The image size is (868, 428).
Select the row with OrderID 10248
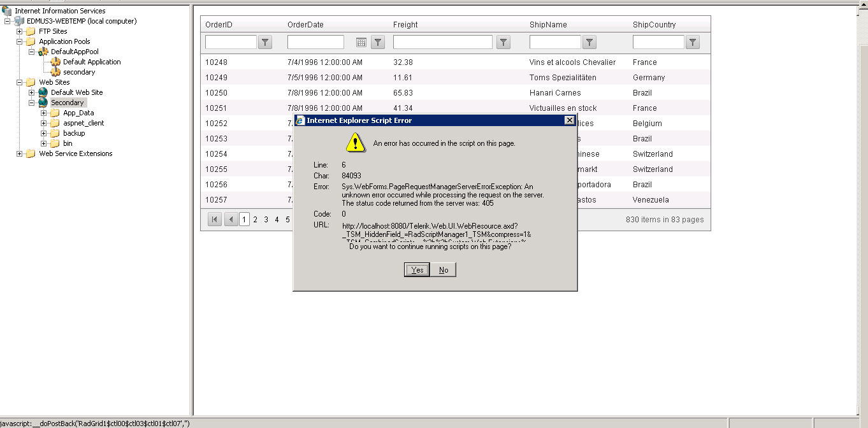pyautogui.click(x=456, y=62)
